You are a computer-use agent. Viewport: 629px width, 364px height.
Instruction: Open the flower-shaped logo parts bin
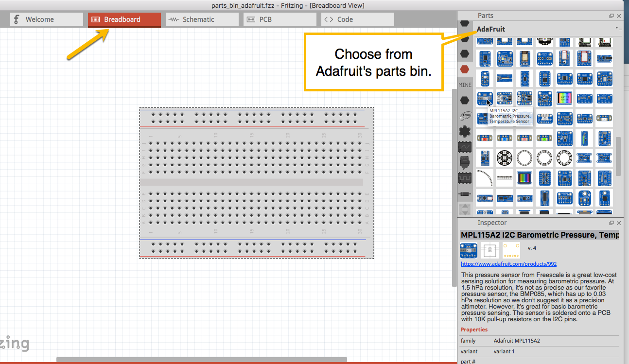click(x=465, y=131)
